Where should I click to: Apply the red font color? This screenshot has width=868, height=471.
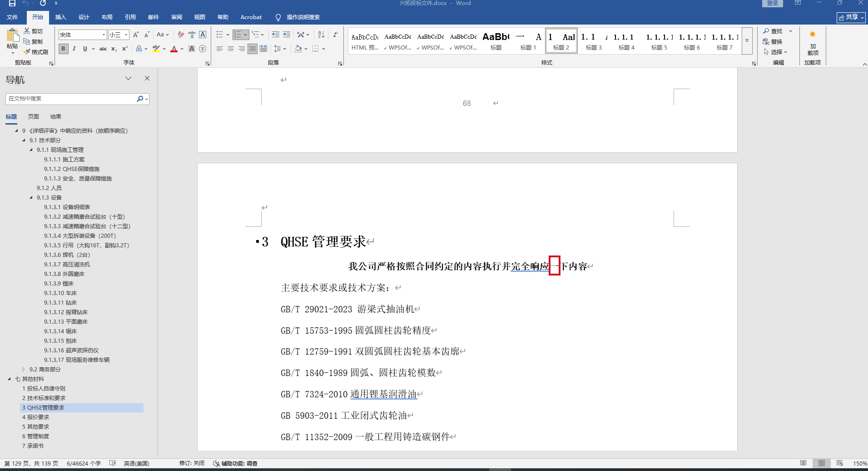(174, 49)
